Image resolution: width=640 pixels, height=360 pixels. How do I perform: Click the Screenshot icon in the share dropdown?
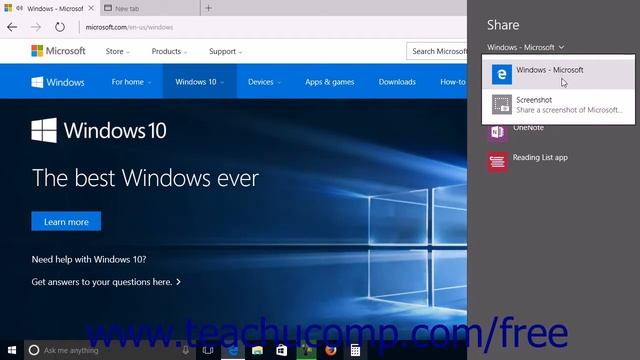(502, 104)
